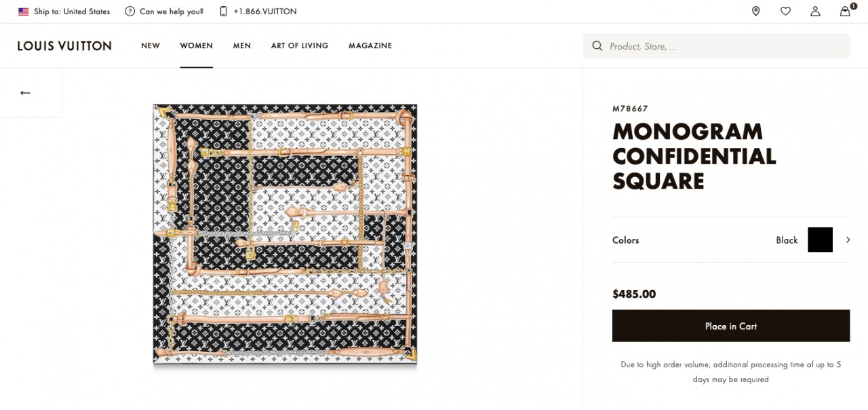Expand the Colors chevron arrow
This screenshot has height=410, width=868.
(x=848, y=240)
